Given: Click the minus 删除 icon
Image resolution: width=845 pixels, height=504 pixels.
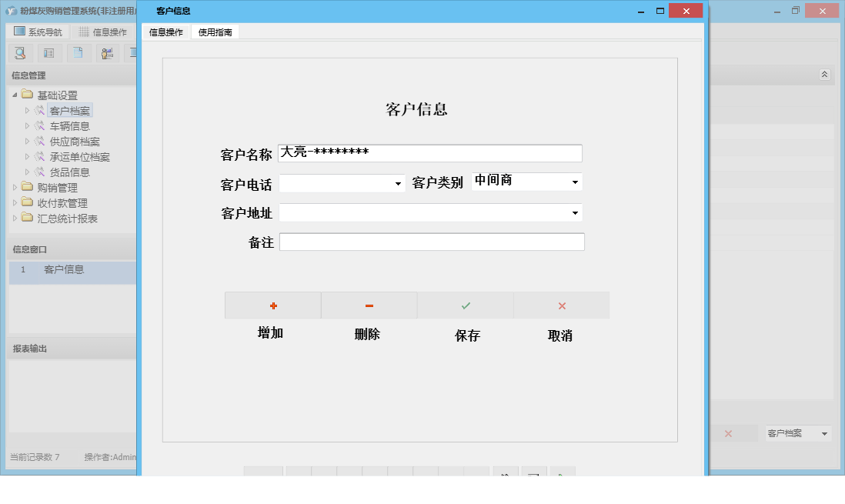Looking at the screenshot, I should pyautogui.click(x=369, y=305).
